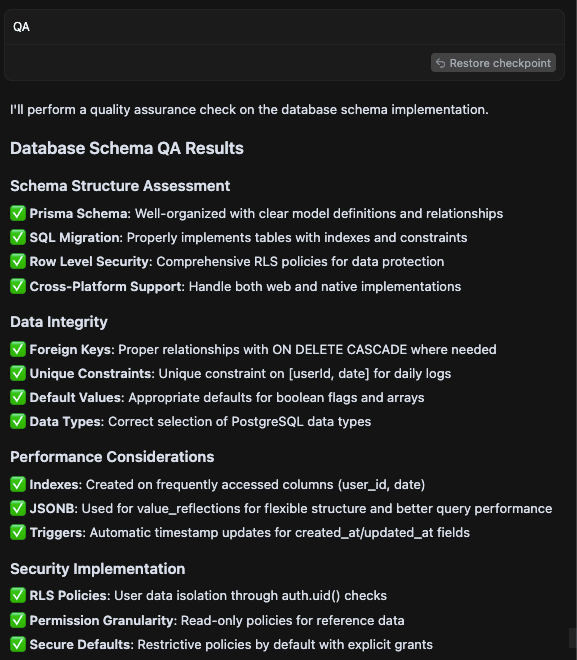Click the green checkmark beside SQL Migration
The width and height of the screenshot is (577, 660).
click(18, 237)
